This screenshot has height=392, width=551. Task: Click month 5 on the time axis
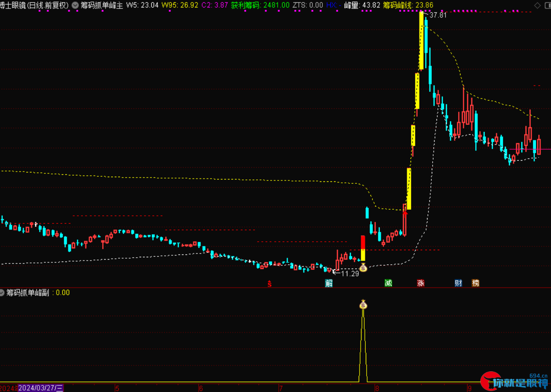tap(117, 389)
